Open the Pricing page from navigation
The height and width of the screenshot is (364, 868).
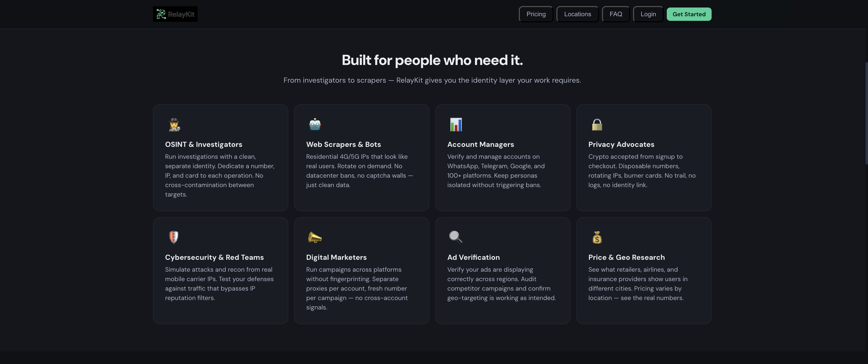[x=536, y=14]
